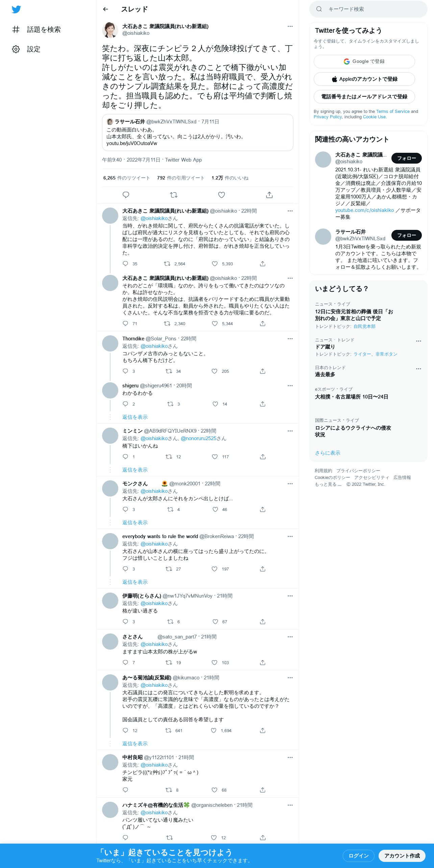Like the main tweet with heart icon
The width and height of the screenshot is (434, 868).
(x=221, y=195)
